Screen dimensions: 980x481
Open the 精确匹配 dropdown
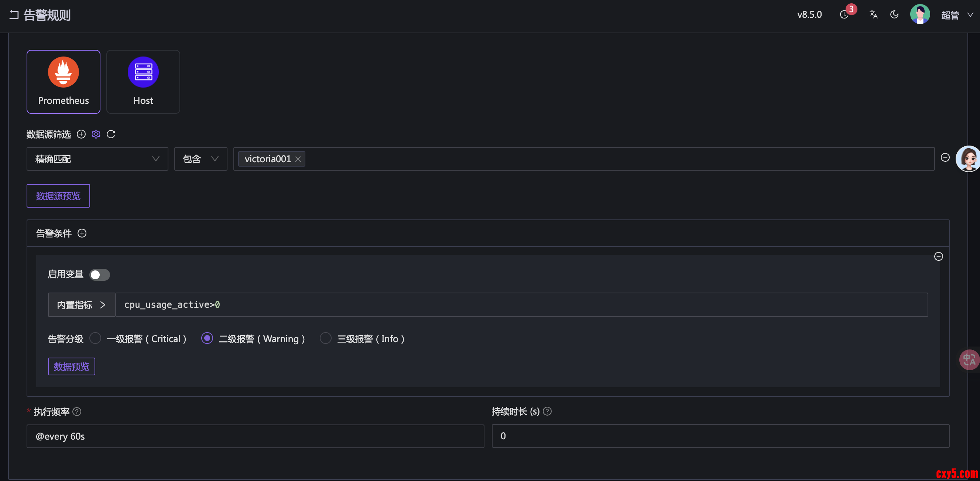click(97, 159)
